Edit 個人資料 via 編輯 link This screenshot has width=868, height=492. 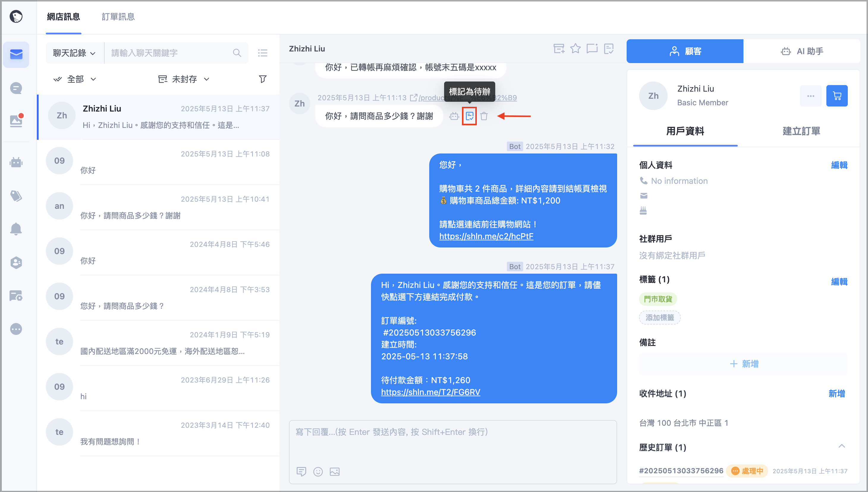click(x=839, y=165)
